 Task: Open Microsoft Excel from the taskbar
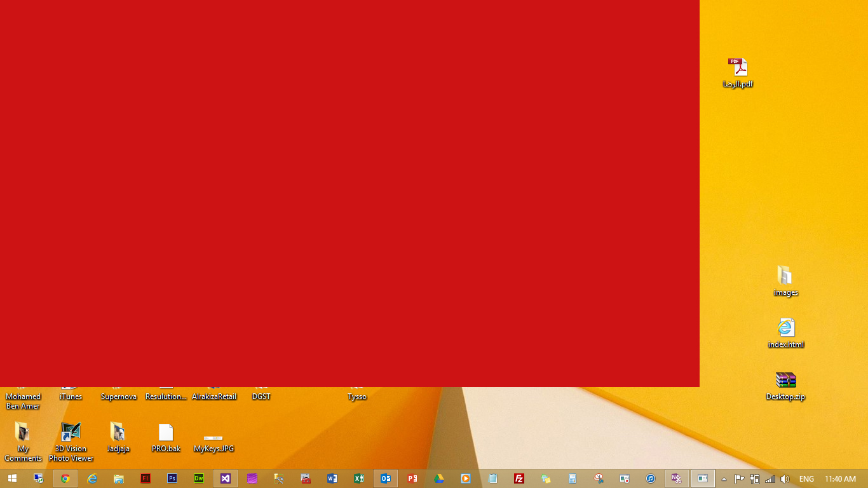point(359,478)
